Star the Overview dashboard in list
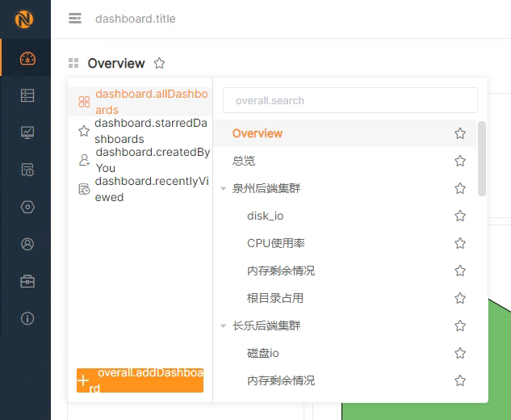 click(460, 133)
